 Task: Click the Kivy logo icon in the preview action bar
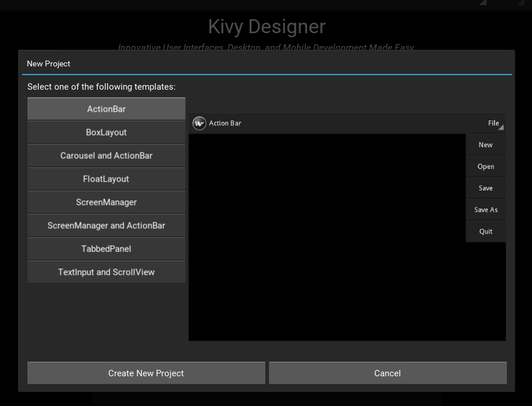199,123
